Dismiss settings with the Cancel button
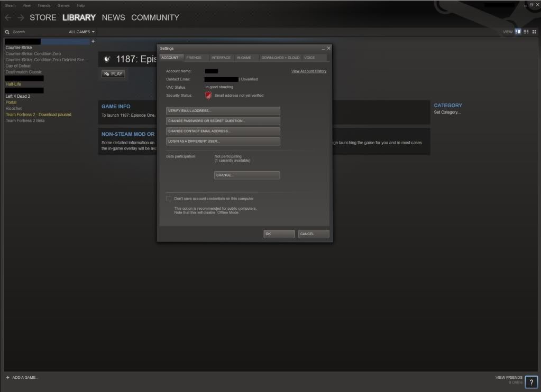 point(314,234)
